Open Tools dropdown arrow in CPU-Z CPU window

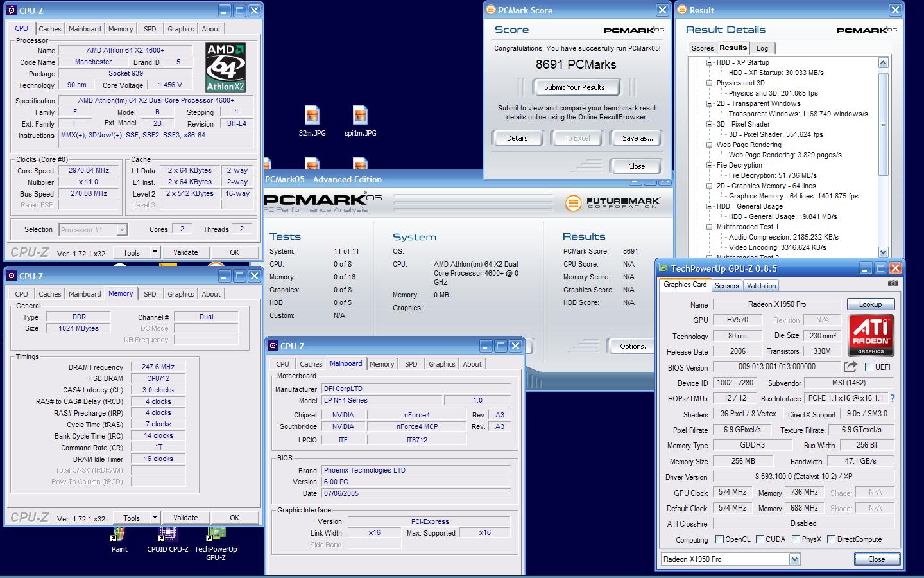point(154,252)
